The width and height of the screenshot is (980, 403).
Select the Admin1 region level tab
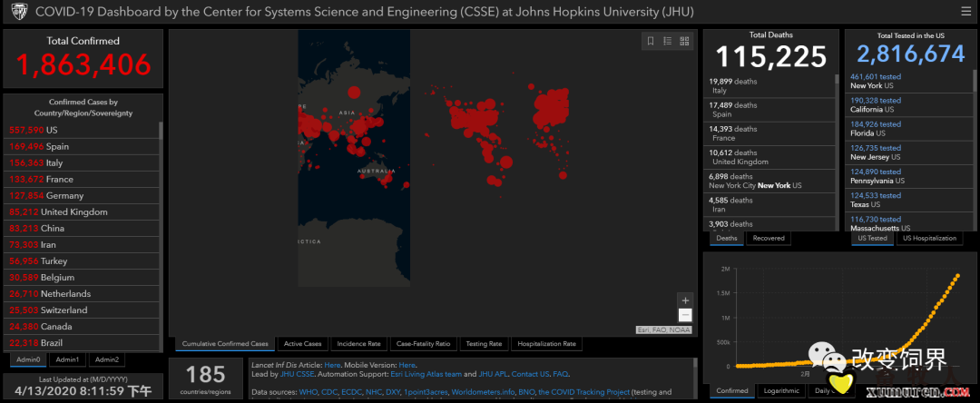click(x=65, y=360)
